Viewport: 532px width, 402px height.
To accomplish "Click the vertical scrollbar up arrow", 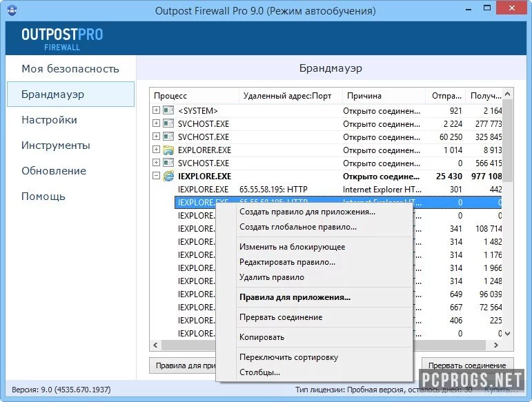I will 508,94.
